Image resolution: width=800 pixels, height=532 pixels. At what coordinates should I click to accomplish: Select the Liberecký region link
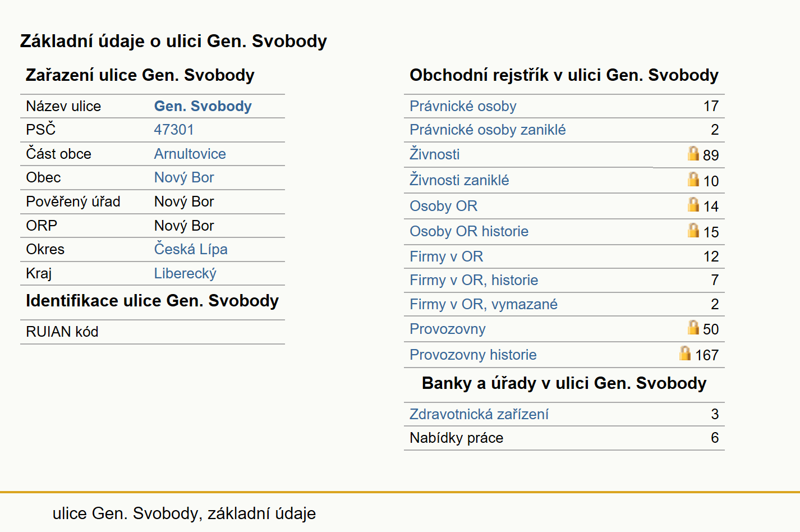[x=185, y=273]
